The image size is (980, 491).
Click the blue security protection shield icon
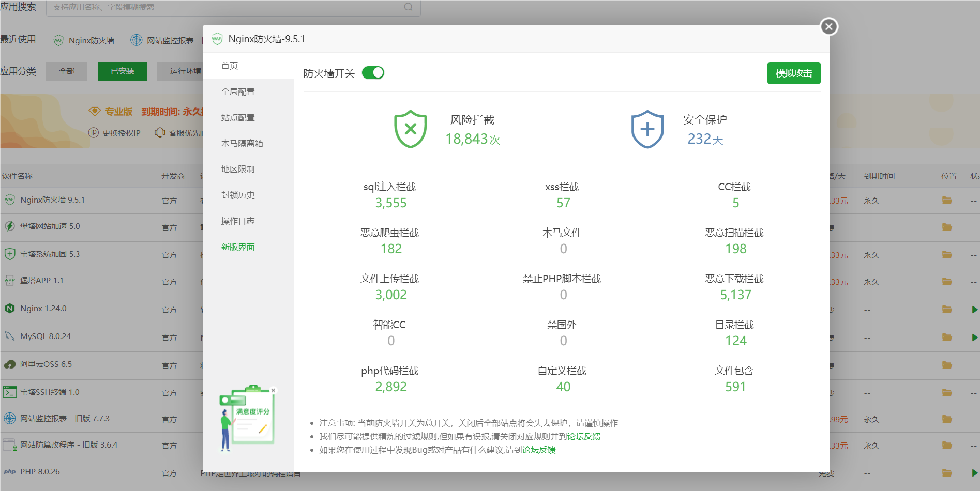(x=647, y=129)
